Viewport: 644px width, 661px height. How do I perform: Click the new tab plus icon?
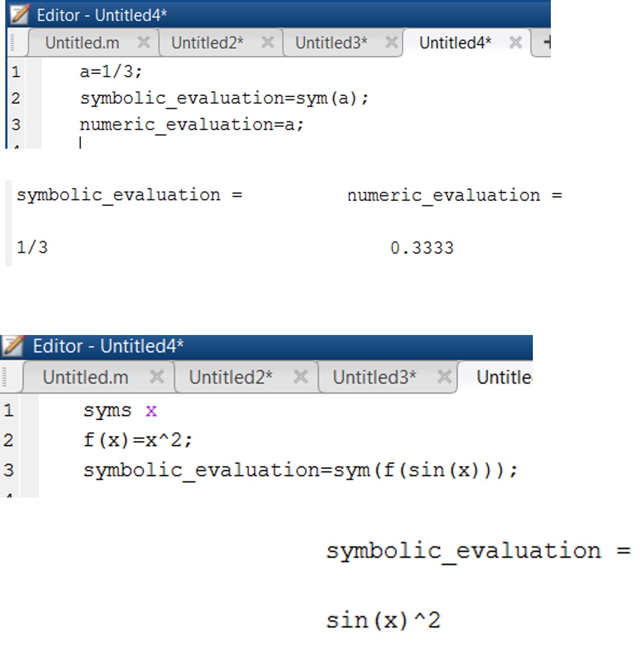tap(547, 42)
